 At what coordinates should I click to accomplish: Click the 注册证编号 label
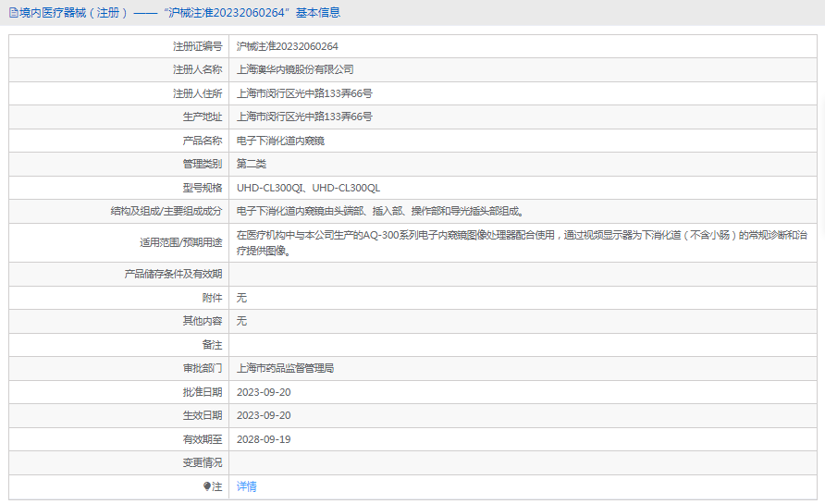tap(197, 46)
